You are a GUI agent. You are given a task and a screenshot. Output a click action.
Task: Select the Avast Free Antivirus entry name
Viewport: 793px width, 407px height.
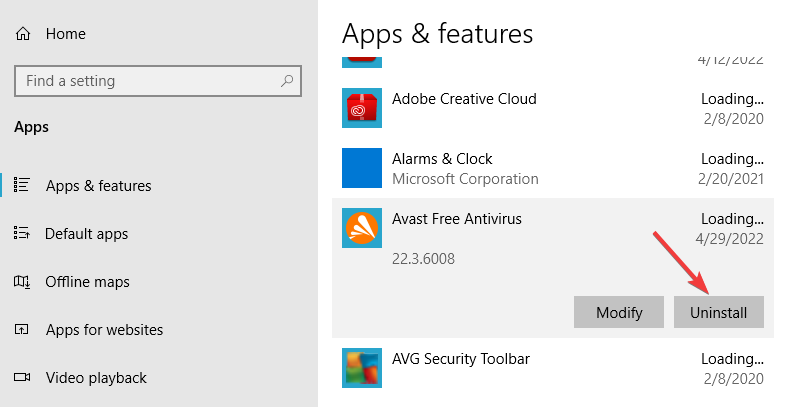click(457, 219)
